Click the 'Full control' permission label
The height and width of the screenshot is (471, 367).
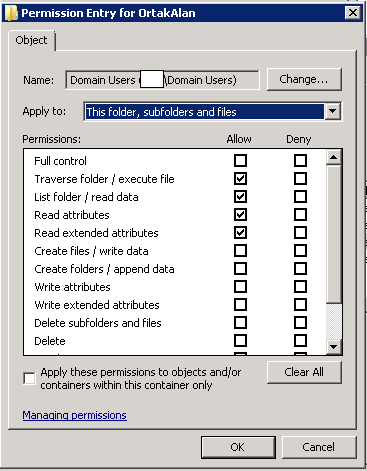pos(60,161)
